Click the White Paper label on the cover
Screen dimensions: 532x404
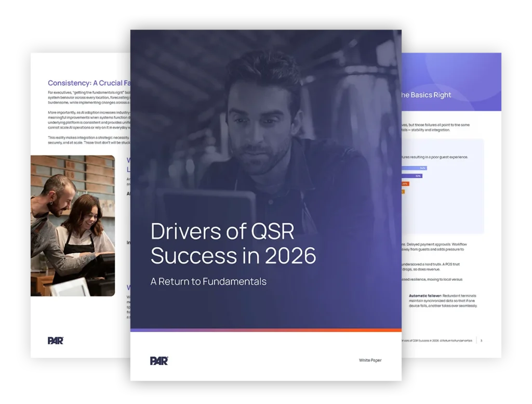tap(370, 360)
